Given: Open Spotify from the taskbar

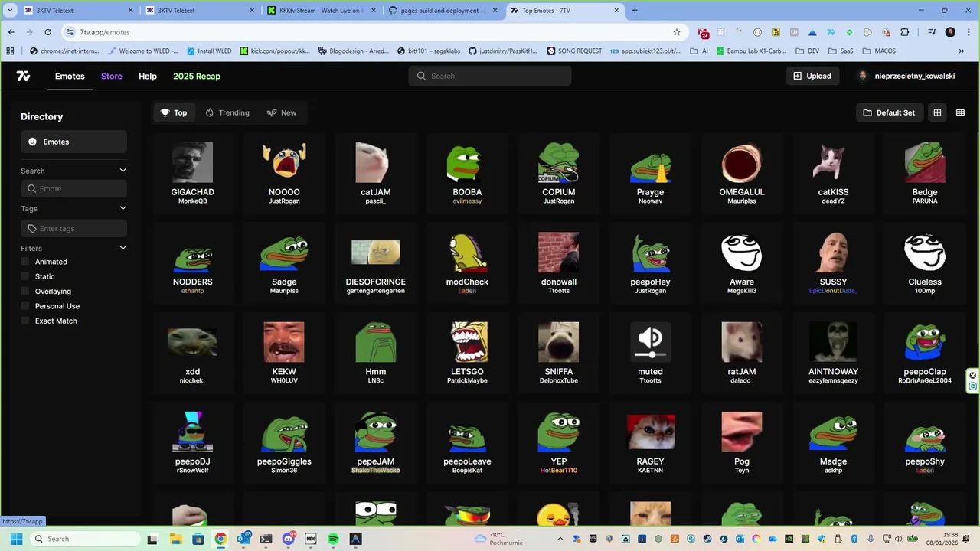Looking at the screenshot, I should tap(333, 539).
